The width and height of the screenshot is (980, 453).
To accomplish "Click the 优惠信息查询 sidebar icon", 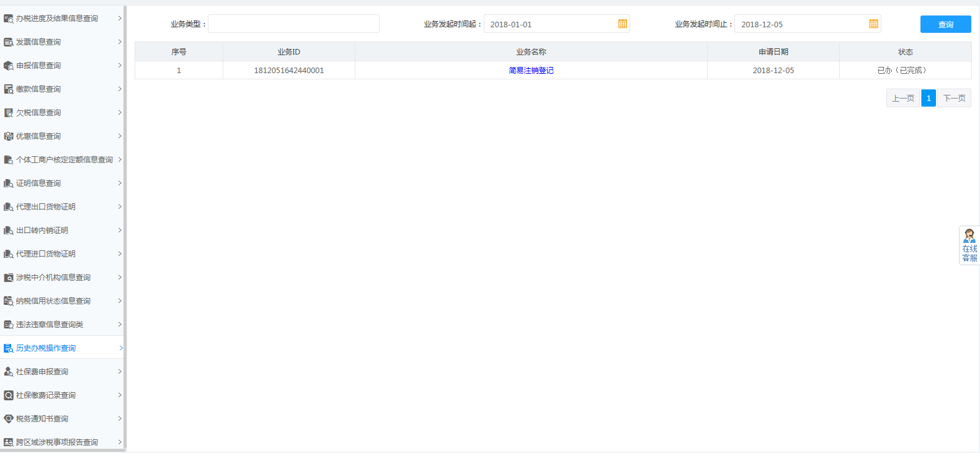I will point(9,136).
